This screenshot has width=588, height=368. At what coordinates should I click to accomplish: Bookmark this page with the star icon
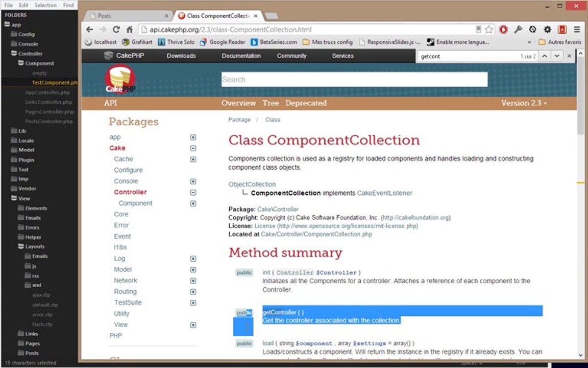(488, 30)
